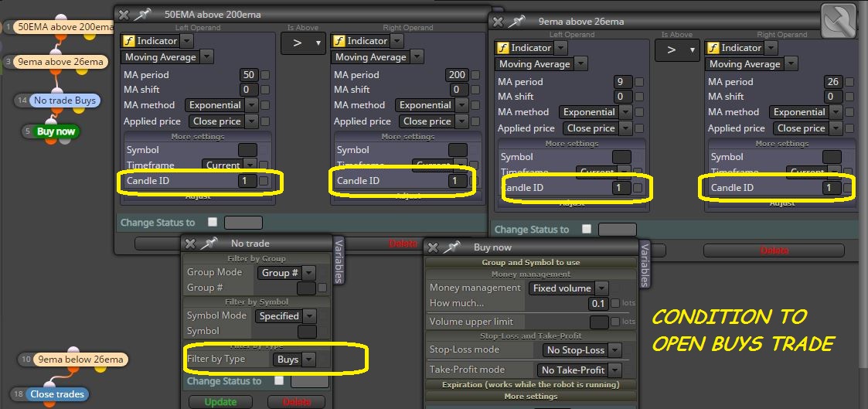Select the Close trades block
868x409 pixels.
[x=56, y=394]
